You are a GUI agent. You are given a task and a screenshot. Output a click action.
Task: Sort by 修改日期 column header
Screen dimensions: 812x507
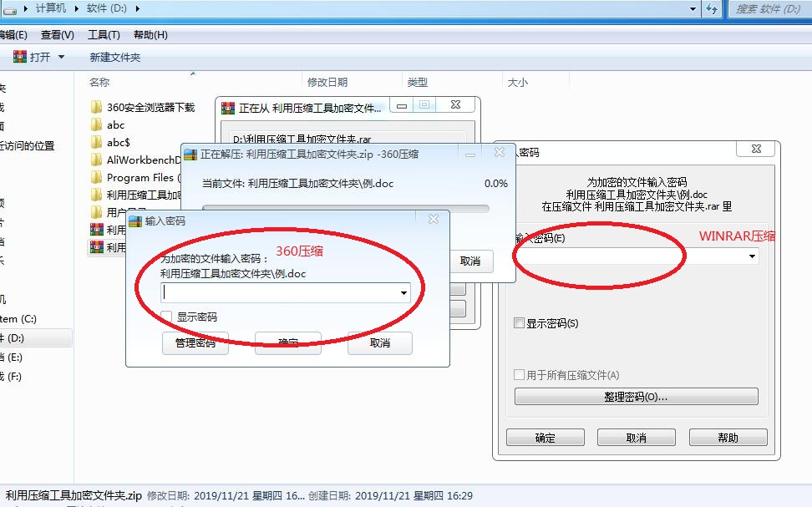[327, 83]
